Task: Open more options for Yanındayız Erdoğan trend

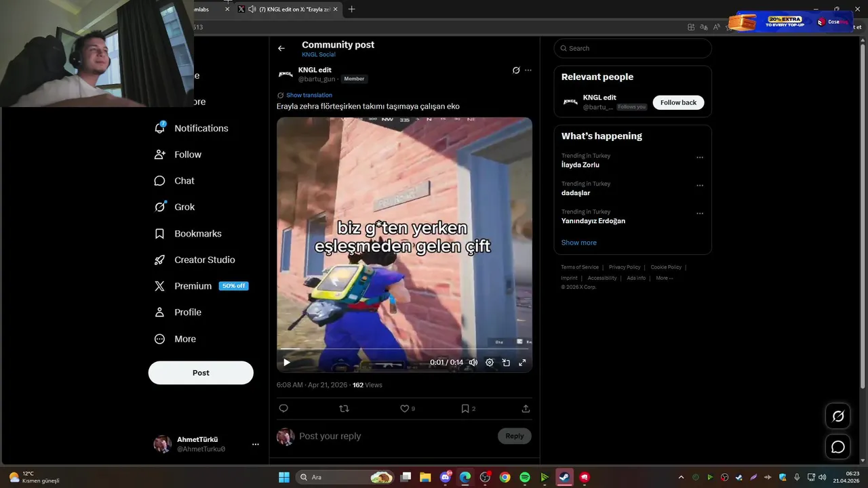Action: pos(700,213)
